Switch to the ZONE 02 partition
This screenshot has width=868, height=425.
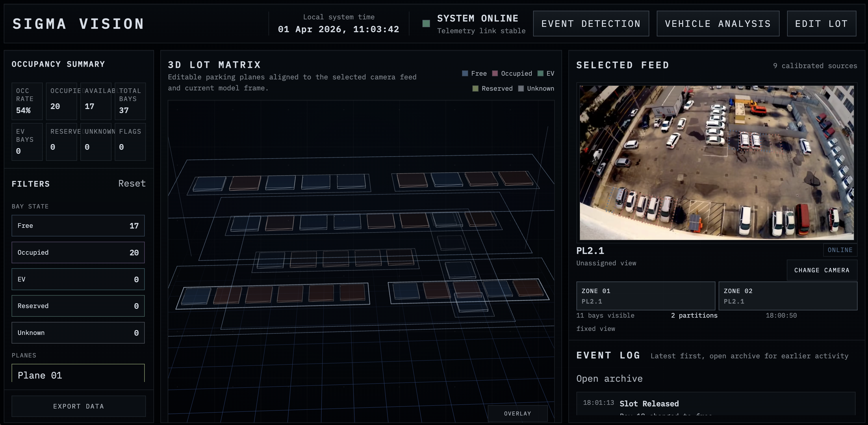(788, 296)
